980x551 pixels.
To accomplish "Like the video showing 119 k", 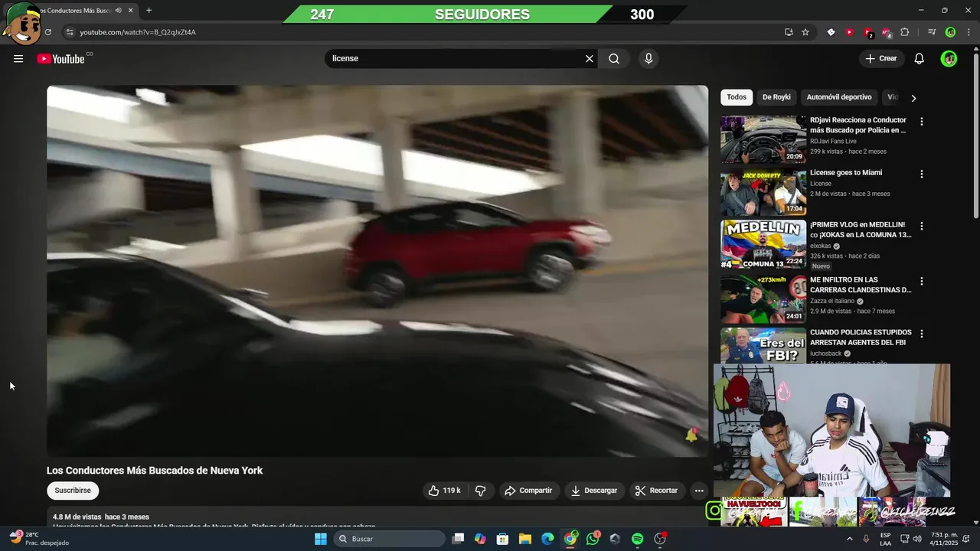I will 444,491.
